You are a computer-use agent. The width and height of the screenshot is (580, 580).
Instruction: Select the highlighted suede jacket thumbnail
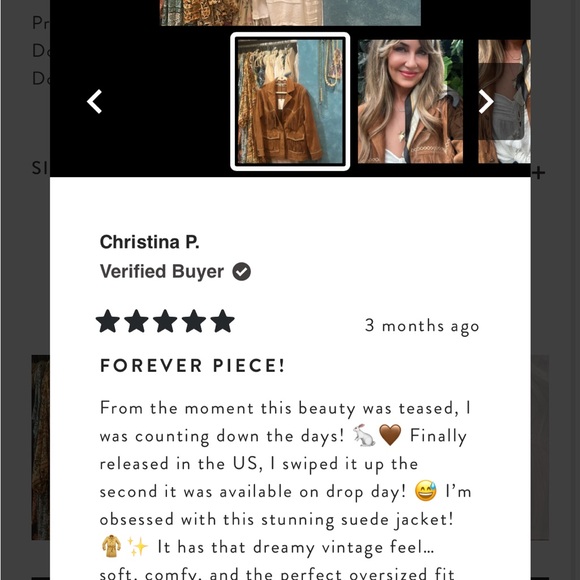[290, 101]
